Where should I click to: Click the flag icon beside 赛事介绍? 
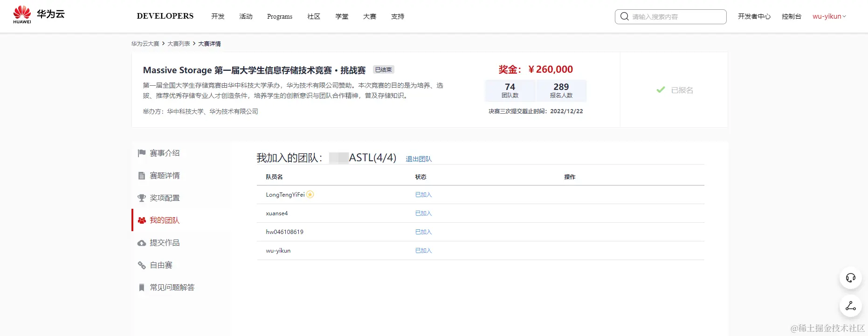pos(142,153)
